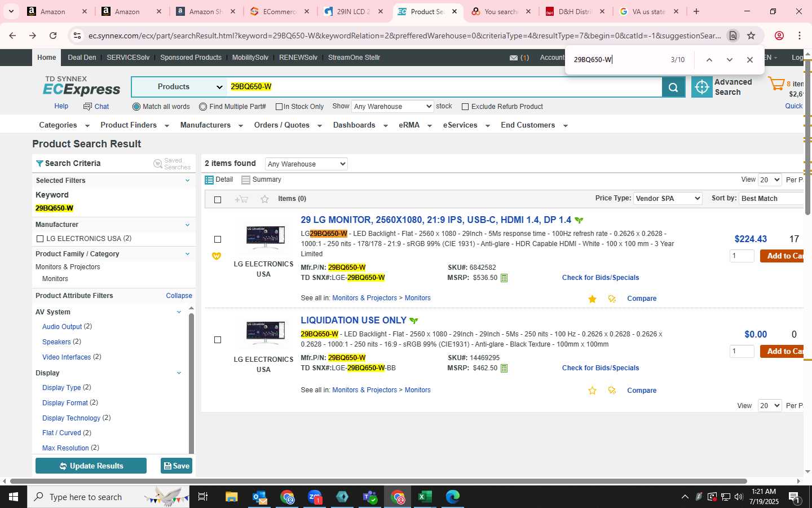Open Outlook from the taskbar
The image size is (812, 508).
pos(259,497)
